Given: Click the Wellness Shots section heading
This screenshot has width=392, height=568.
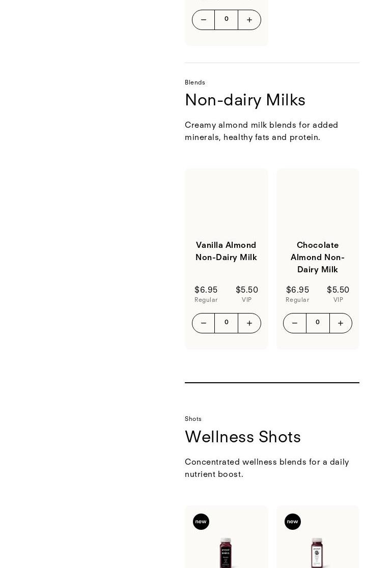Looking at the screenshot, I should pyautogui.click(x=243, y=437).
